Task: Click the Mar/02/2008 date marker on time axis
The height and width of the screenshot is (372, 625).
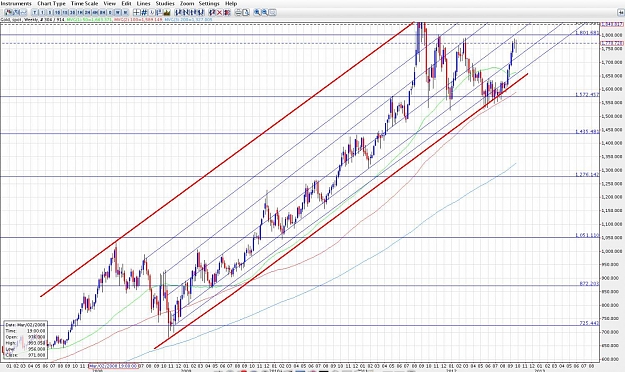Action: [x=113, y=366]
